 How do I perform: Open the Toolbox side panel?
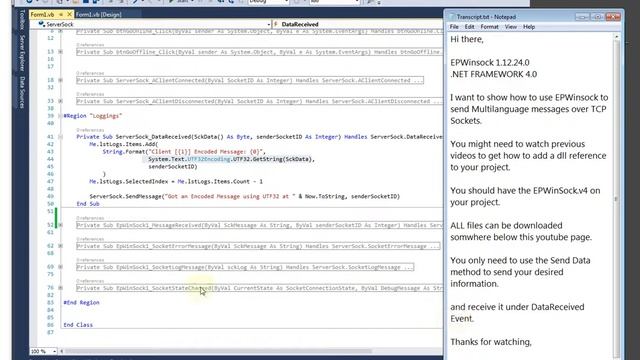pyautogui.click(x=22, y=20)
